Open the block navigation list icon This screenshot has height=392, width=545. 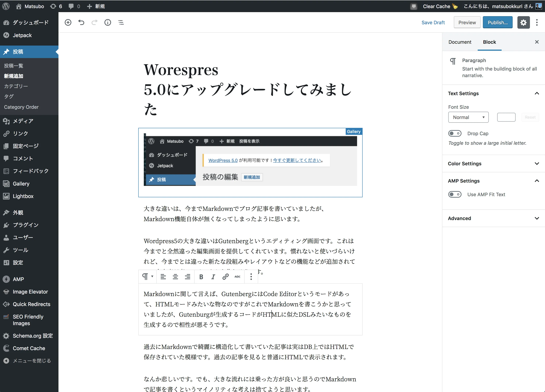[121, 22]
